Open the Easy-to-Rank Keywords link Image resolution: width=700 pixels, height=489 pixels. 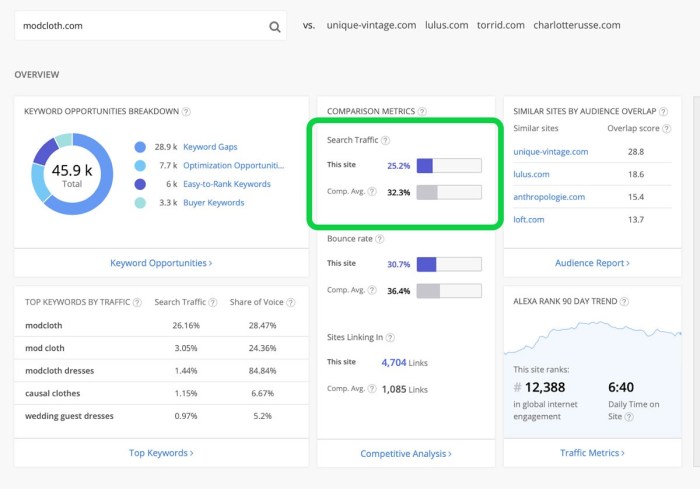(227, 184)
